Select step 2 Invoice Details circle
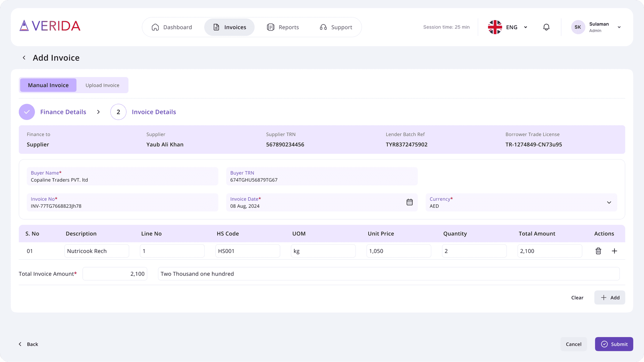Screen dimensions: 644x362 click(x=118, y=112)
